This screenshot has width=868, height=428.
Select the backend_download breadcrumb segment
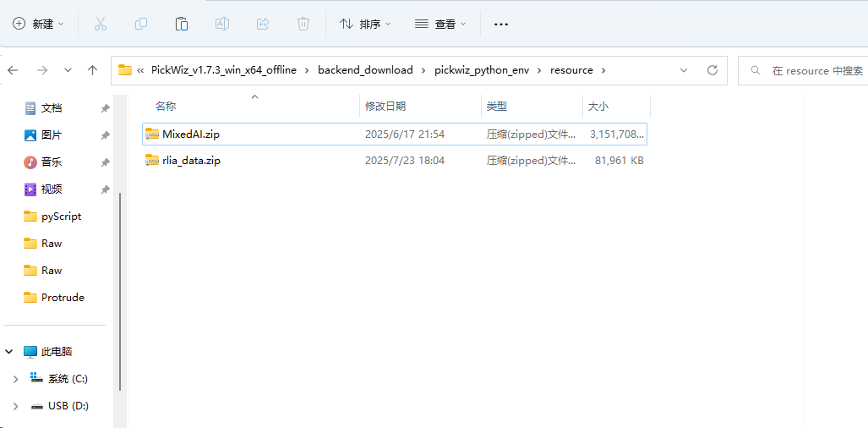365,70
